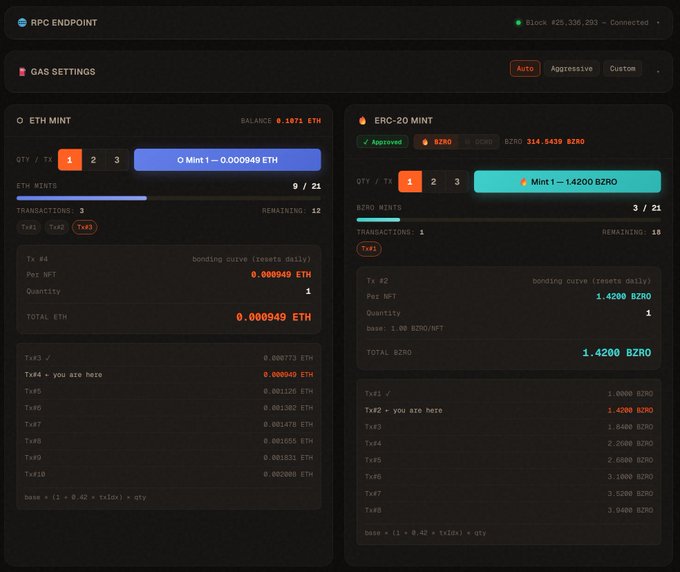Click Tx#4 you are here ETH row
Screen dimensions: 680x572
click(169, 374)
